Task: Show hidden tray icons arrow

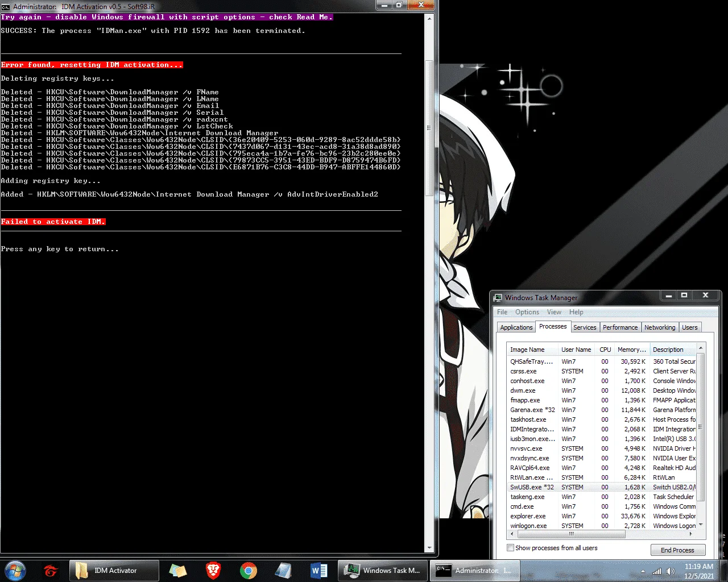Action: coord(643,571)
